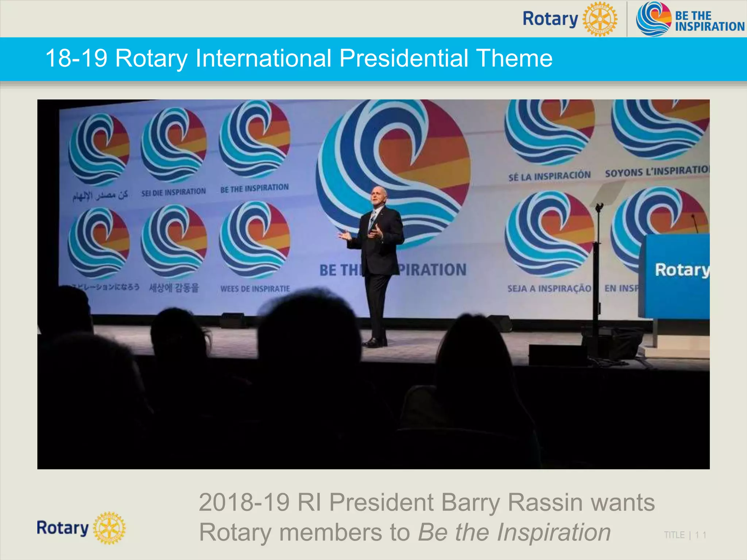Click the 'TITLE | 1 1' slide number
This screenshot has height=560, width=747.
pyautogui.click(x=685, y=535)
